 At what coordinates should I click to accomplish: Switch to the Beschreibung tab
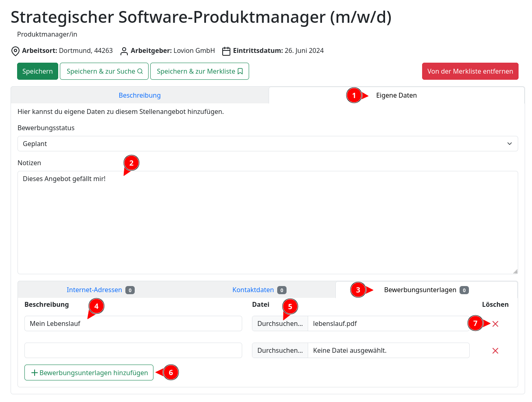click(140, 95)
